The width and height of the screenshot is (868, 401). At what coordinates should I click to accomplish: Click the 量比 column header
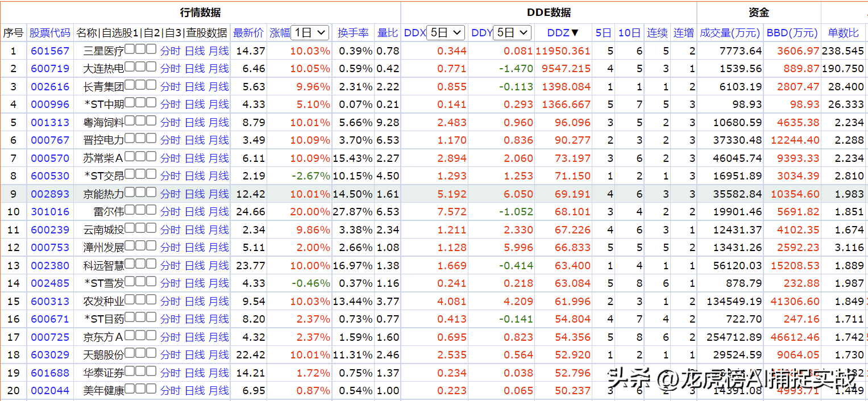[388, 33]
